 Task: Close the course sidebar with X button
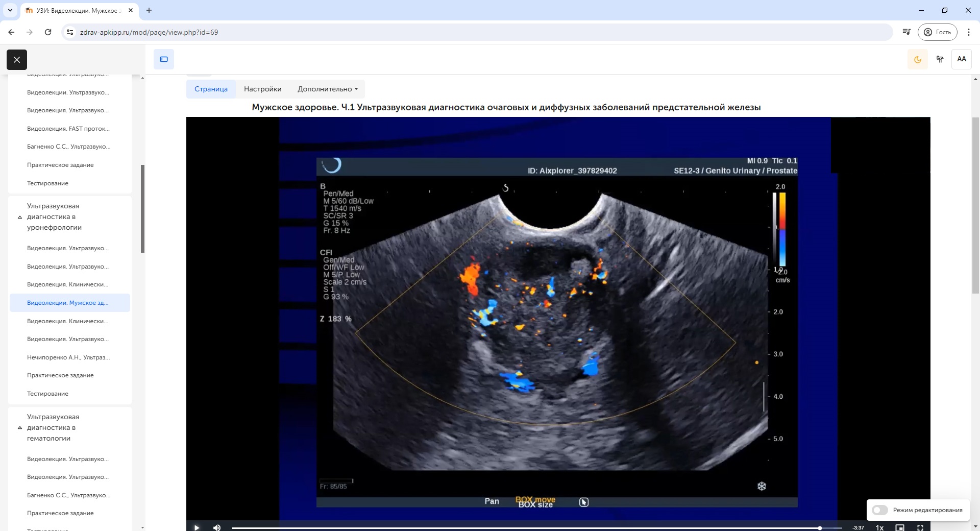tap(17, 60)
